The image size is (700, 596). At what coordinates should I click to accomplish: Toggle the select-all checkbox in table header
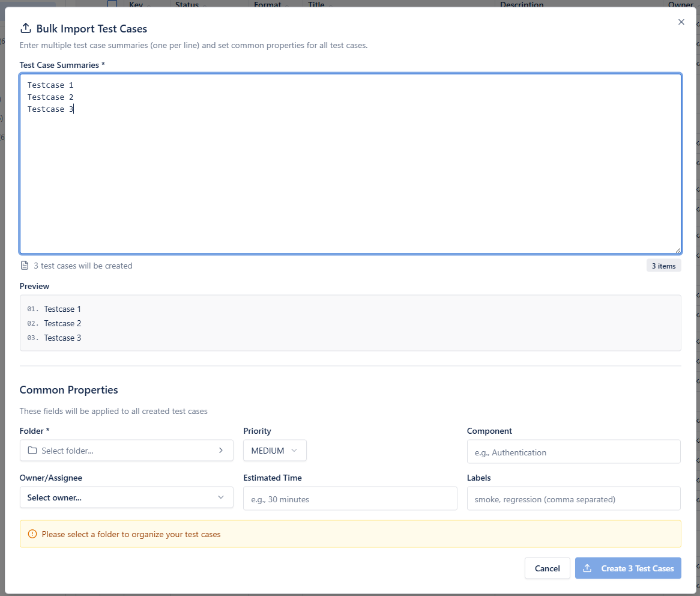coord(112,4)
